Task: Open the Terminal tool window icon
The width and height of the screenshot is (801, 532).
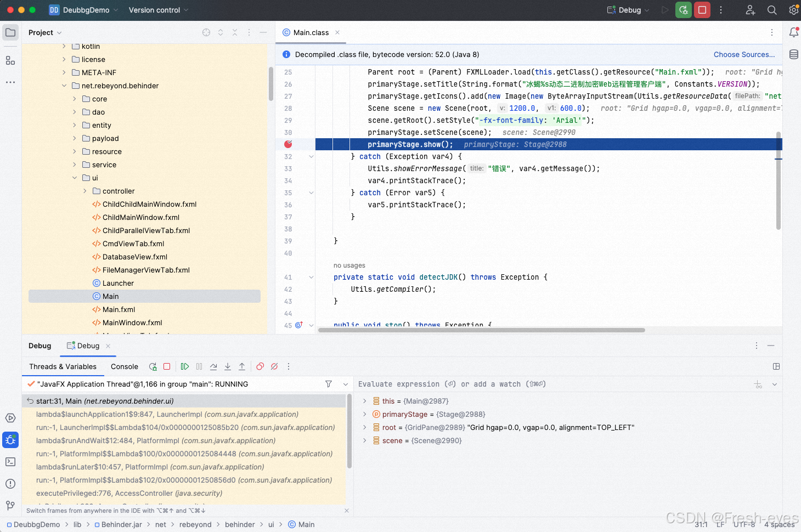Action: 10,462
